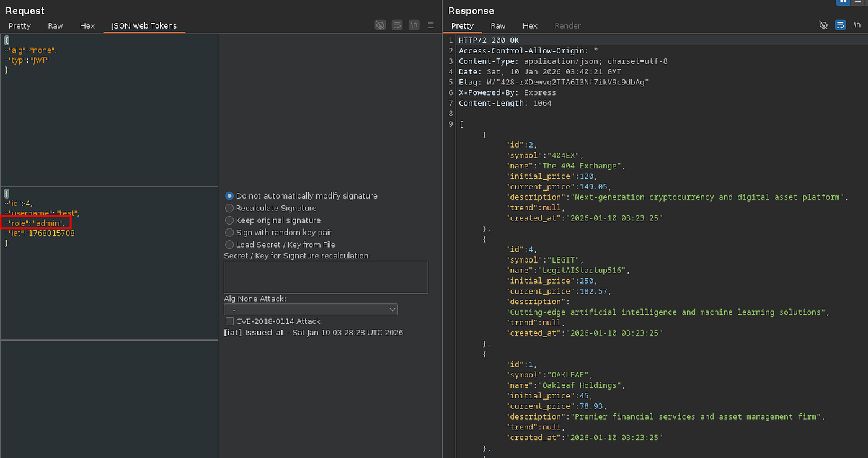Click the Access-Control-Allow-Origin header line

(529, 51)
